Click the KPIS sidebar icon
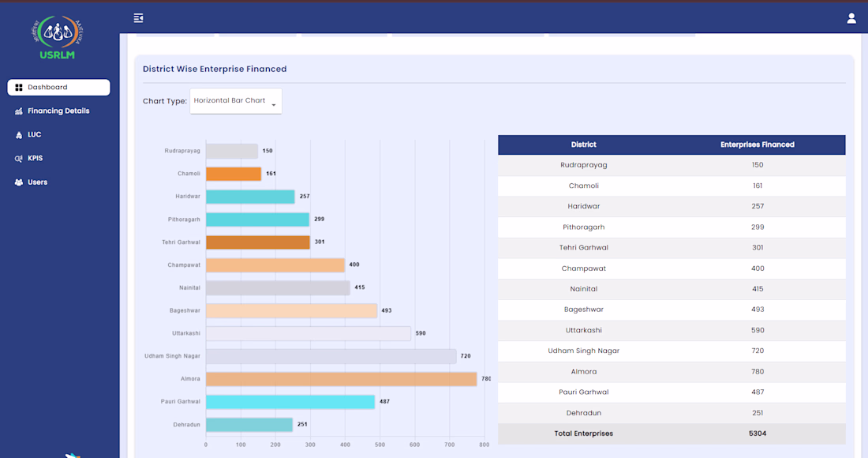 19,159
